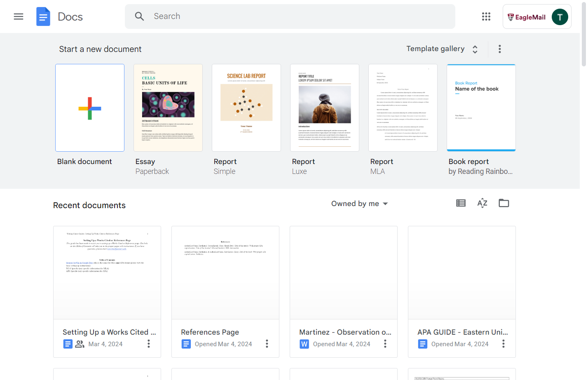588x380 pixels.
Task: Open more options for Setting Up a Works Cited
Action: (x=149, y=344)
